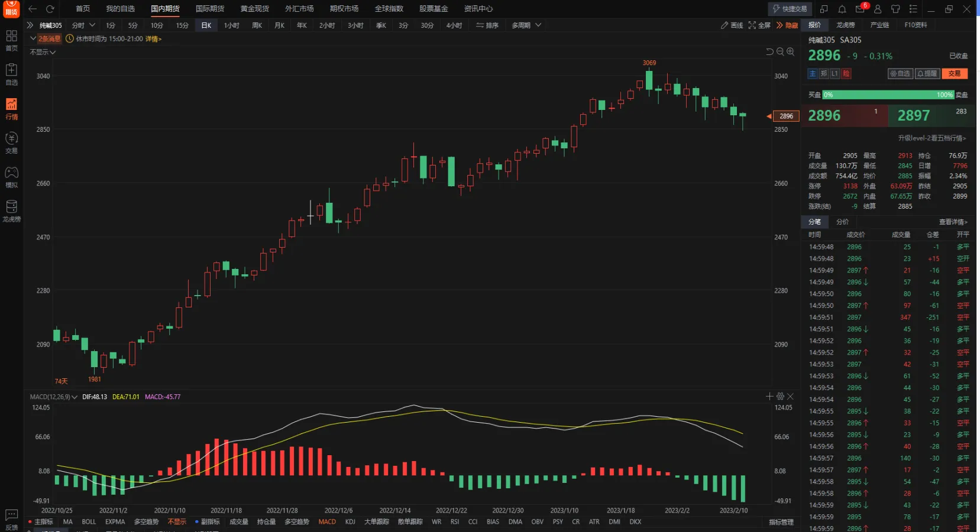Toggle the 提醒 price alert button
Screen dimensions: 980x532
[927, 74]
